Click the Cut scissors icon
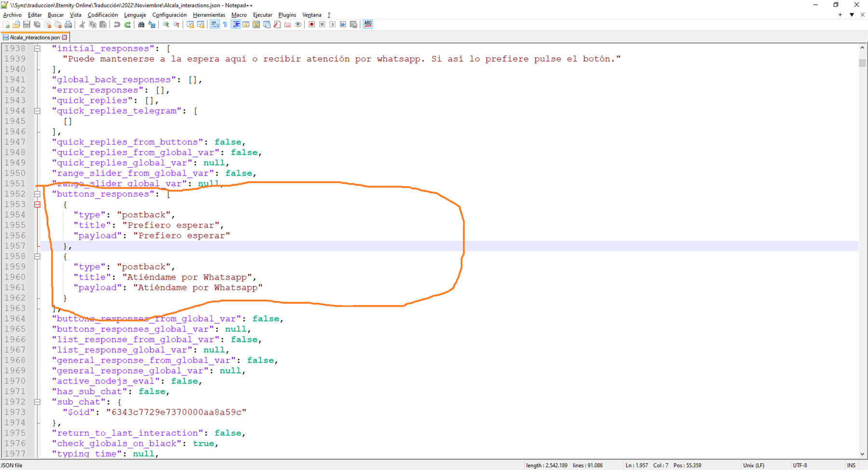868x470 pixels. point(82,25)
